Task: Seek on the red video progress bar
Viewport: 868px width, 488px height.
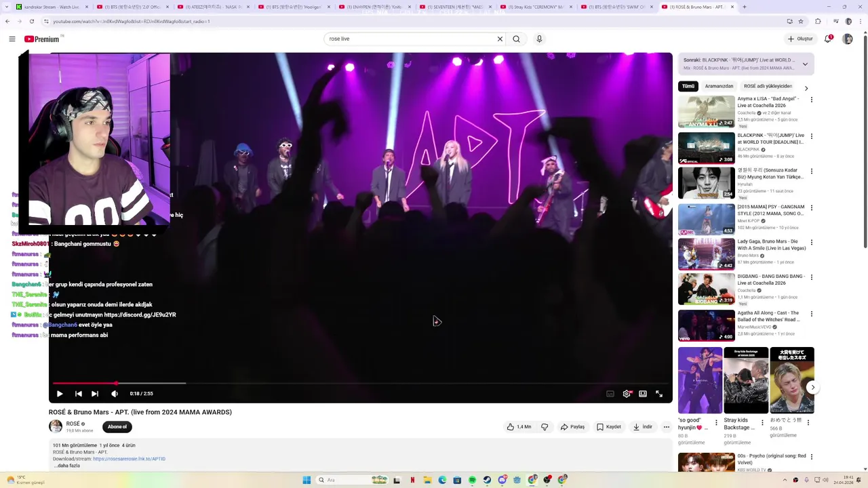Action: 360,384
